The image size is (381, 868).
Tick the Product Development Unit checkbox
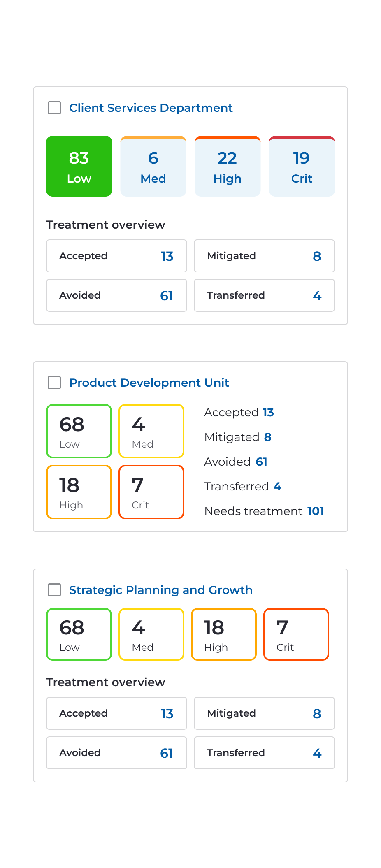[54, 383]
